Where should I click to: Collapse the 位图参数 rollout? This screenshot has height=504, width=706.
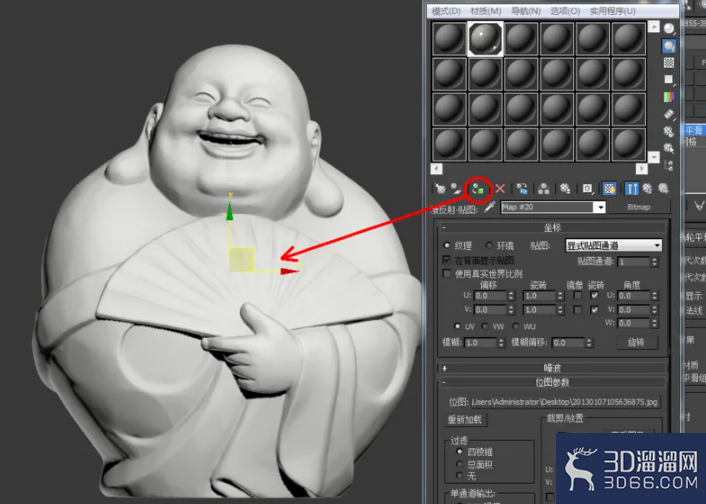552,382
